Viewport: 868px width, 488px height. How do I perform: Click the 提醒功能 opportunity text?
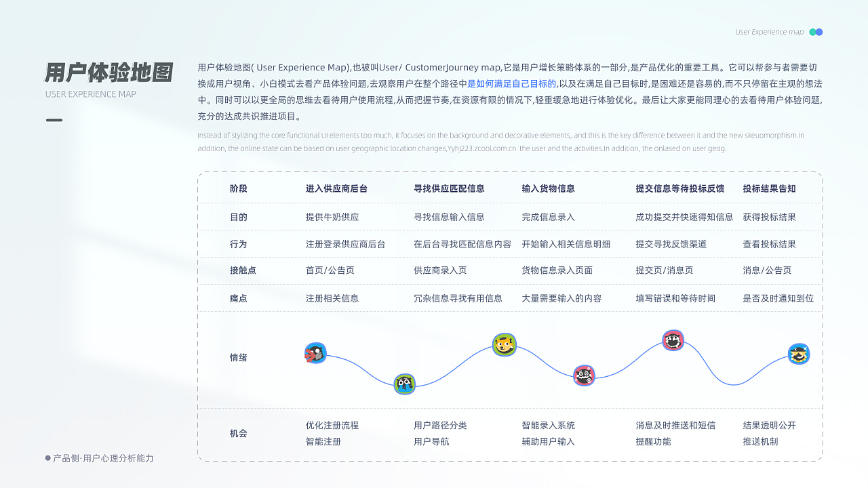pyautogui.click(x=653, y=442)
